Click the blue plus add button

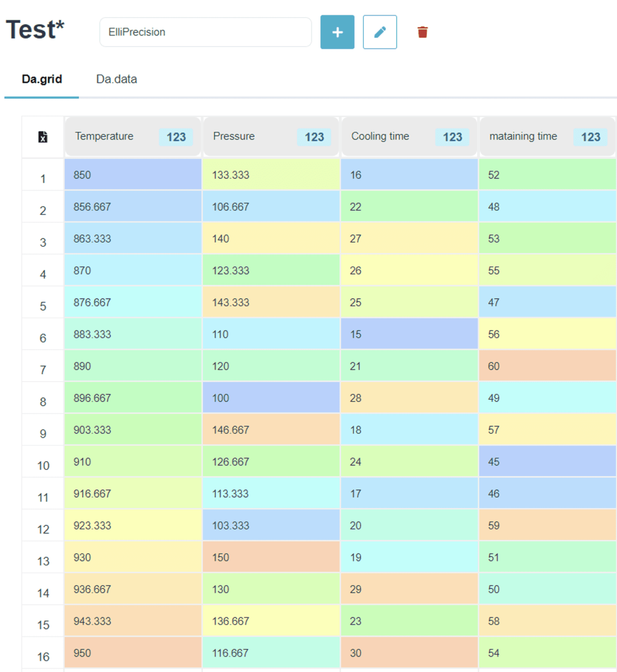(x=337, y=32)
